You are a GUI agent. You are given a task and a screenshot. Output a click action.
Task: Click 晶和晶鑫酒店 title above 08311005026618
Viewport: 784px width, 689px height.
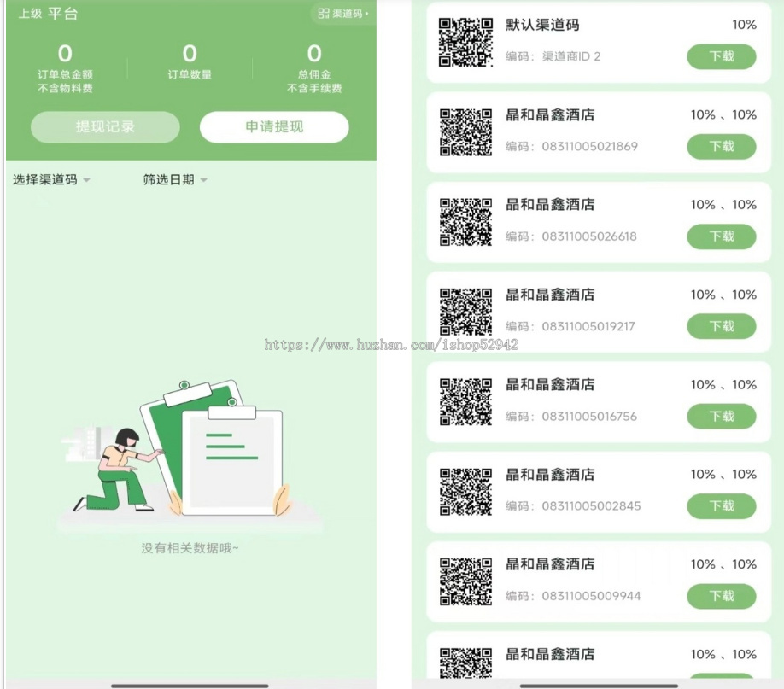[550, 205]
